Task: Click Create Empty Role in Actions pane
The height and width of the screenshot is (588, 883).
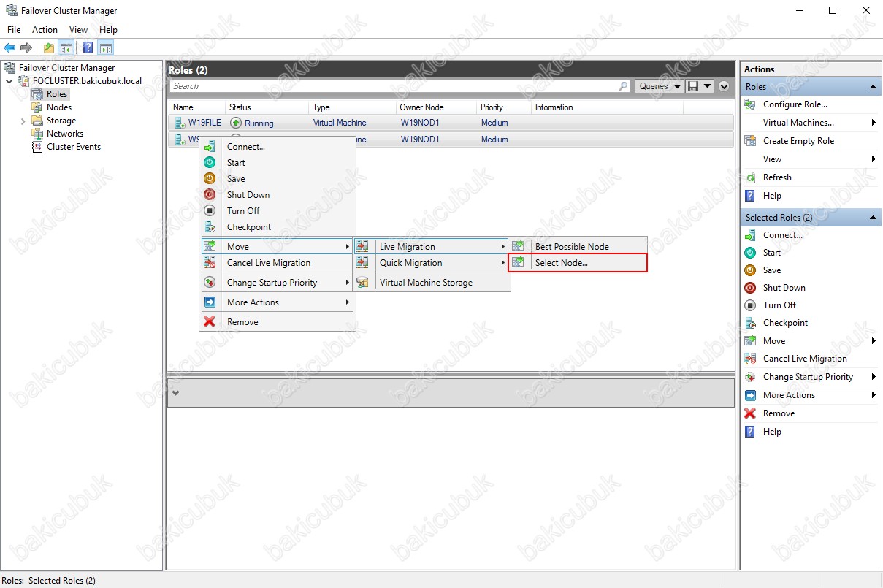Action: (798, 141)
